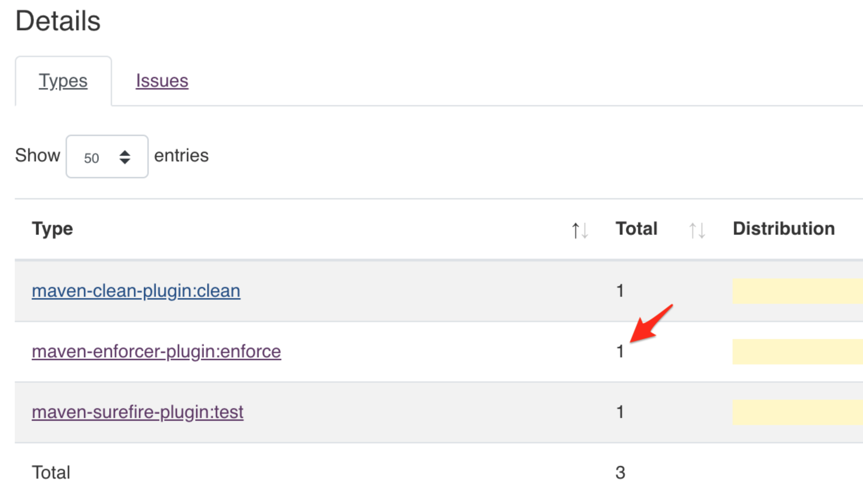Image resolution: width=863 pixels, height=504 pixels.
Task: Click the summed total value 3
Action: [620, 473]
